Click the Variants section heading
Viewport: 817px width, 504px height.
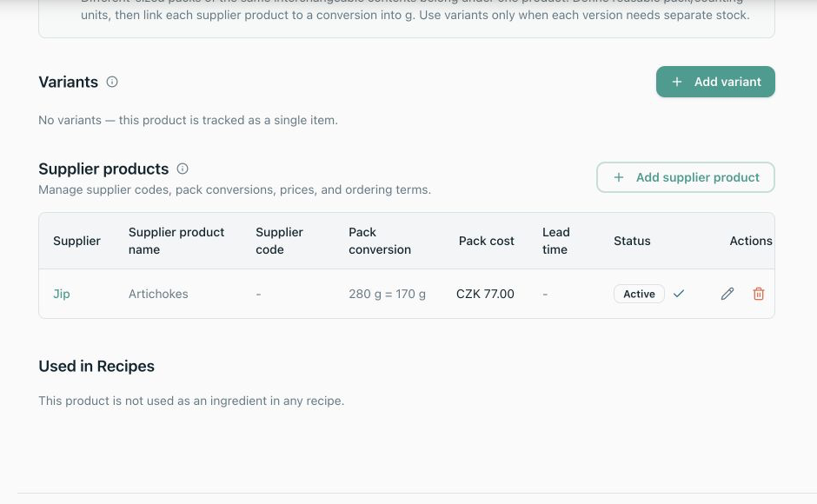(x=69, y=82)
